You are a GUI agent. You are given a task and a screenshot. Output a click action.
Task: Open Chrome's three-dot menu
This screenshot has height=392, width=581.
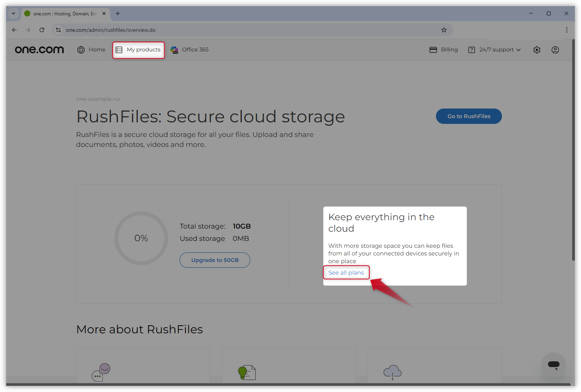566,30
